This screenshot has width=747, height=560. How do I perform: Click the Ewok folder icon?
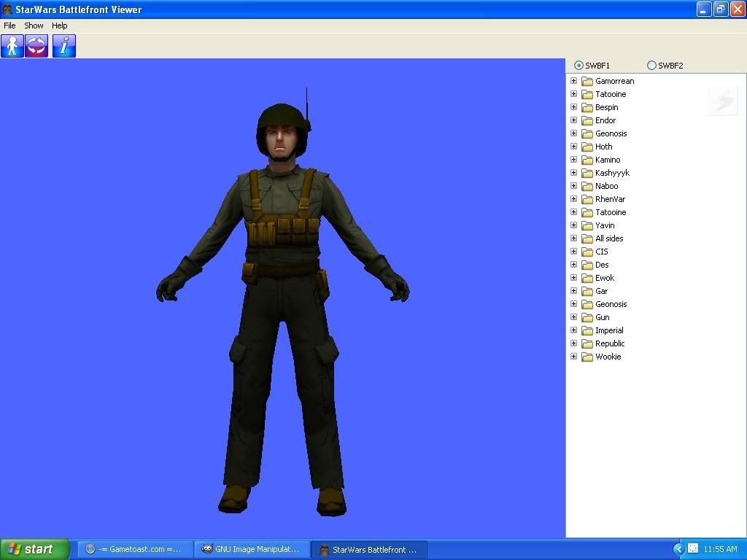587,278
